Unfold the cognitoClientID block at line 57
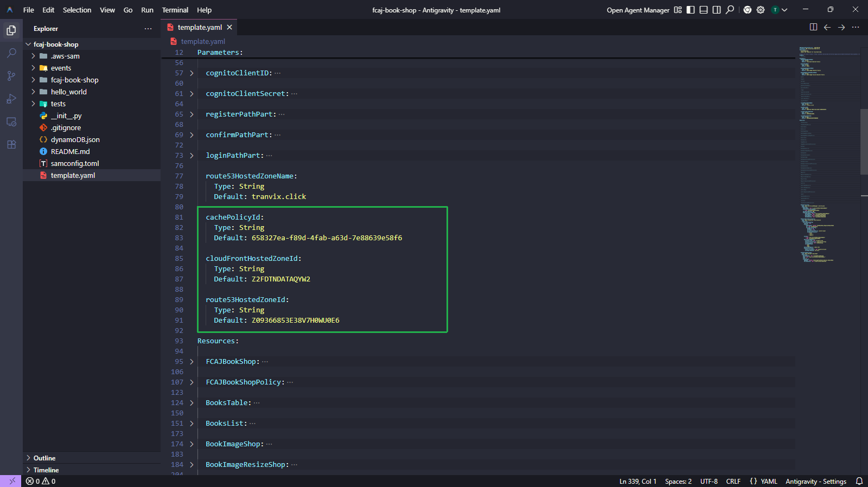This screenshot has width=868, height=487. click(x=192, y=73)
